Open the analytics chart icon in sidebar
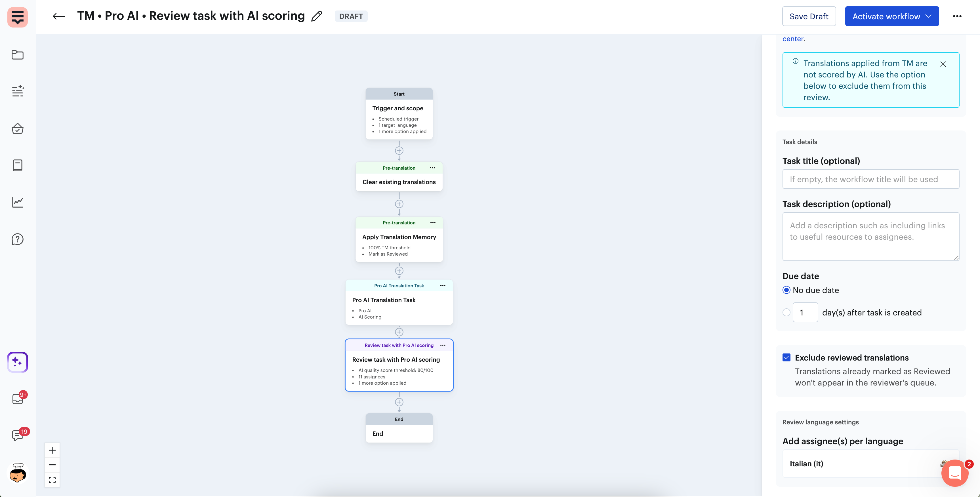Image resolution: width=980 pixels, height=497 pixels. (18, 202)
